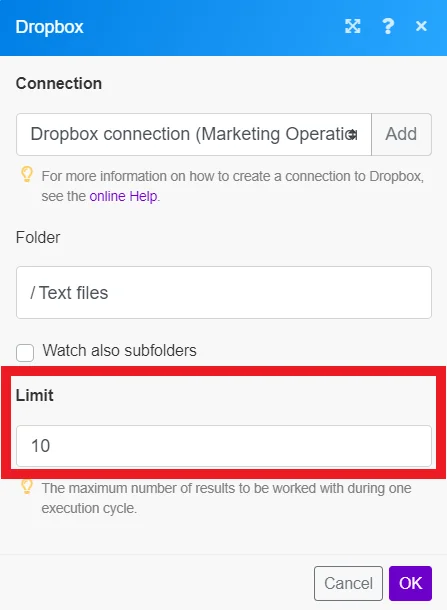Click the Folder label

click(38, 237)
